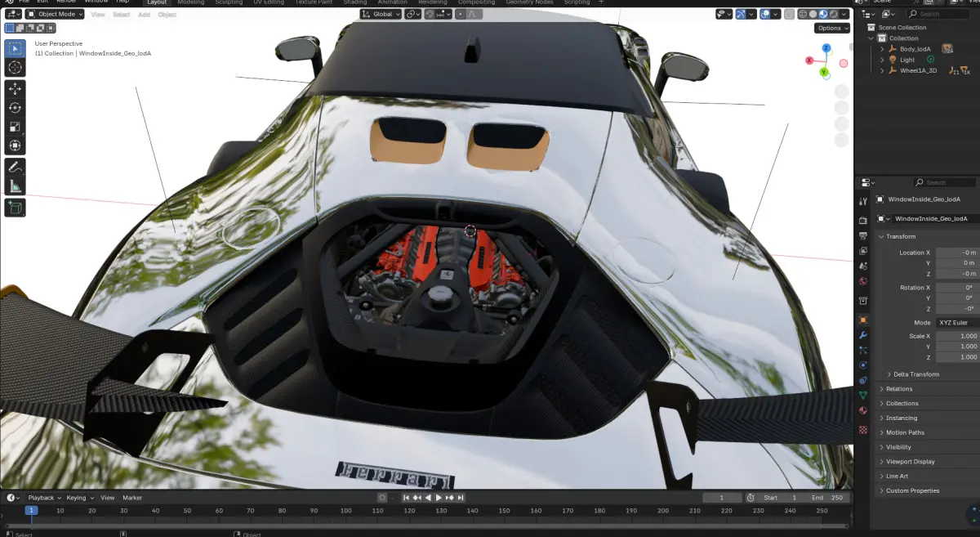Image resolution: width=980 pixels, height=537 pixels.
Task: Expand the Body_lodA tree item
Action: tap(882, 49)
